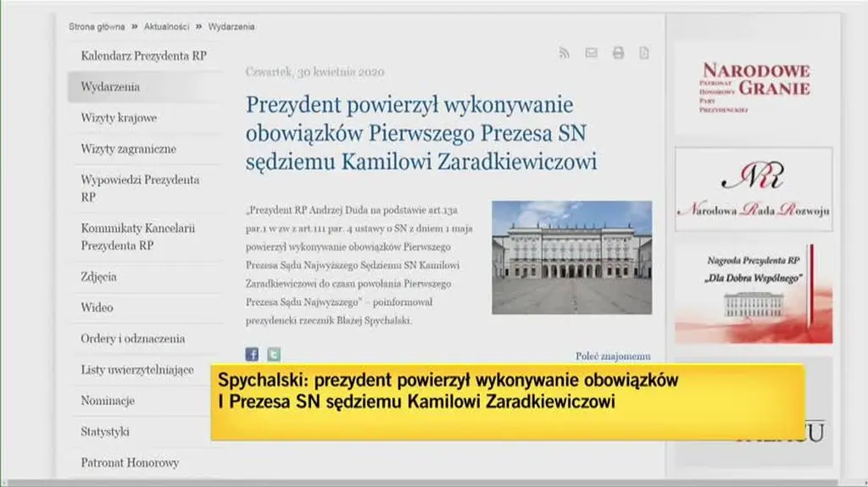This screenshot has height=487, width=868.
Task: Open the RSS feed icon
Action: tap(565, 53)
